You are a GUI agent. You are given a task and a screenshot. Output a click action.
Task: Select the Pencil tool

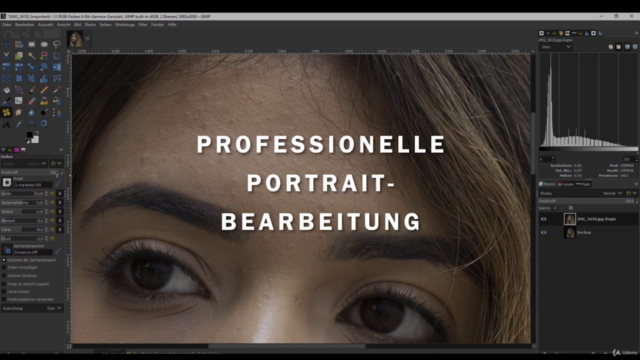pyautogui.click(x=44, y=89)
